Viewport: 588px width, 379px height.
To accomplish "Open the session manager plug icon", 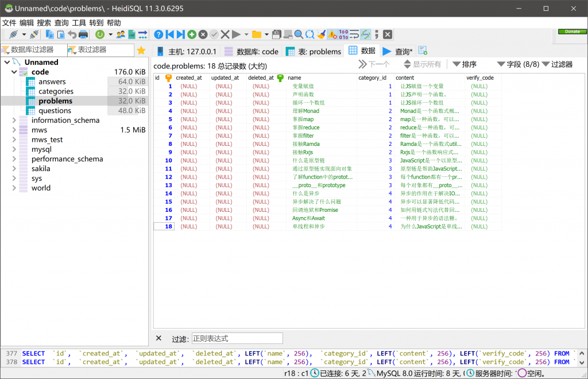I will [x=14, y=34].
